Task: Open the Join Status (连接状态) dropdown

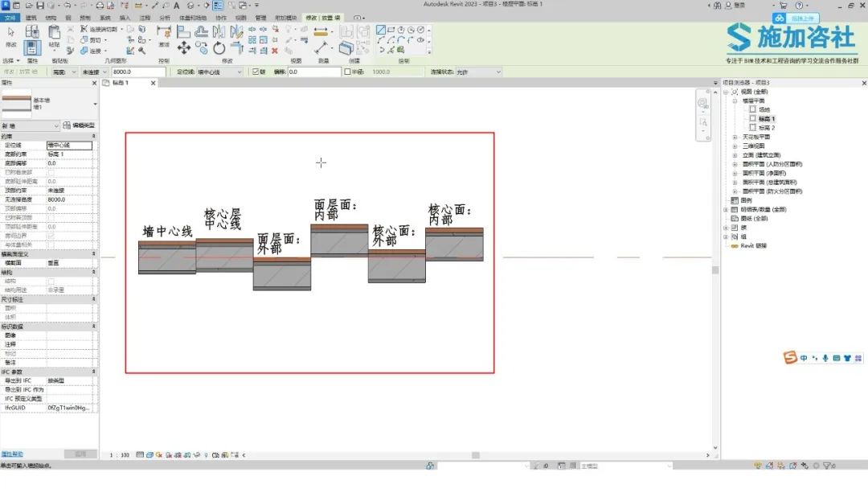Action: click(x=478, y=72)
